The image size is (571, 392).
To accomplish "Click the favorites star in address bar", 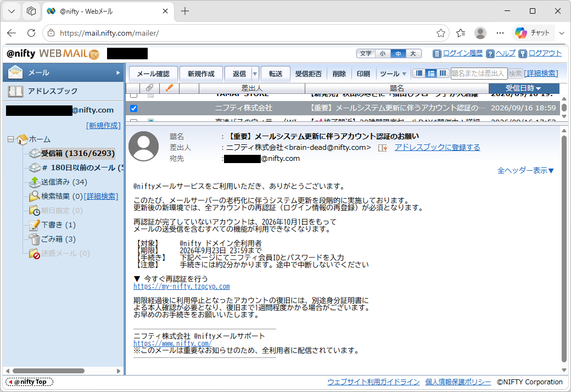I will [441, 33].
